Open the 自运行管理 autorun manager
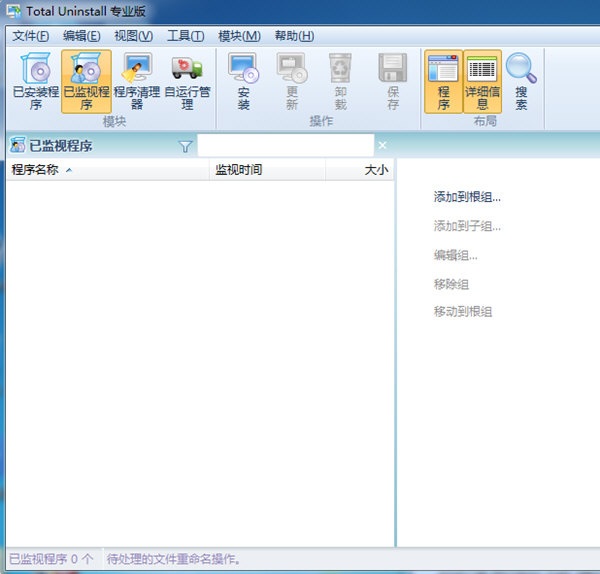This screenshot has height=574, width=600. pos(187,82)
